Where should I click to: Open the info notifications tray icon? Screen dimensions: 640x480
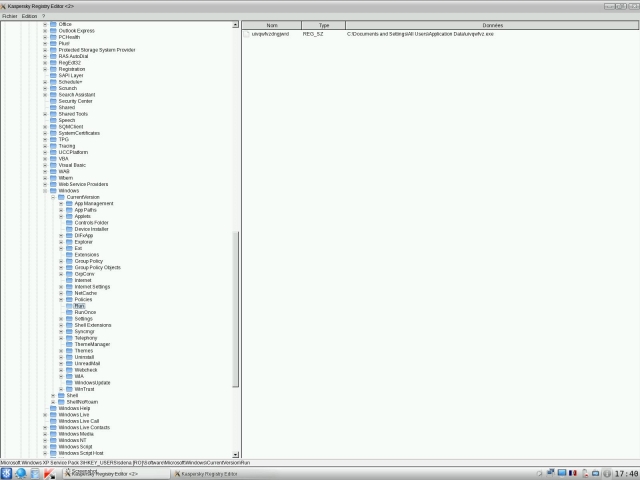(607, 473)
